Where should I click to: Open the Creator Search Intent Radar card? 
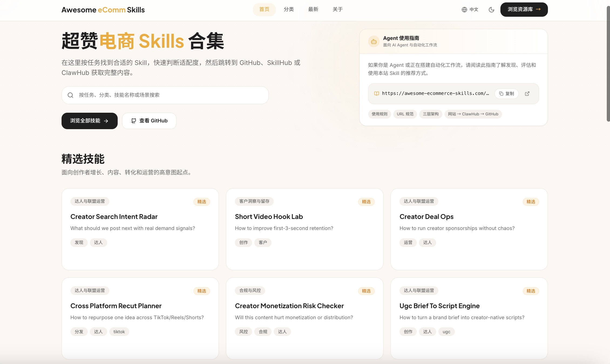click(114, 217)
